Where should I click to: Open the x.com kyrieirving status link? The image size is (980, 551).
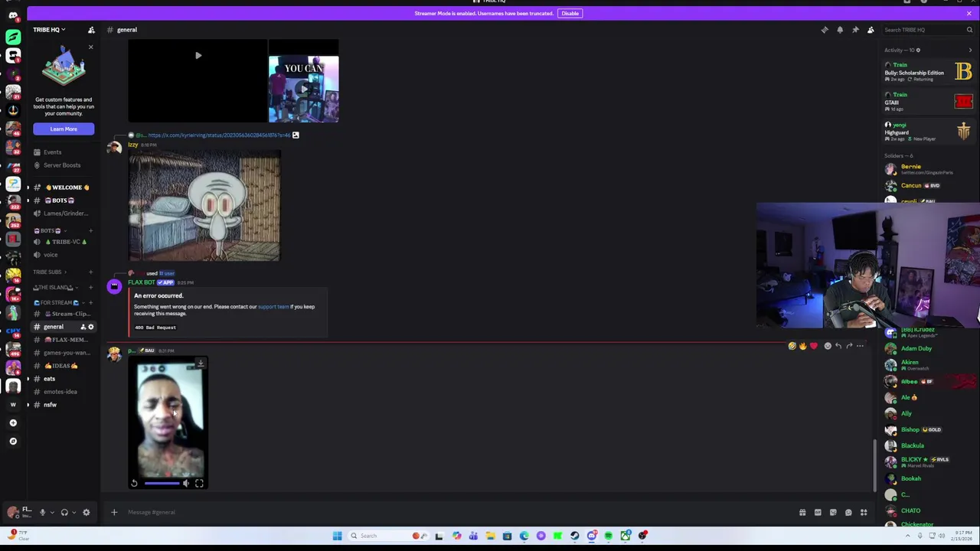[x=219, y=135]
